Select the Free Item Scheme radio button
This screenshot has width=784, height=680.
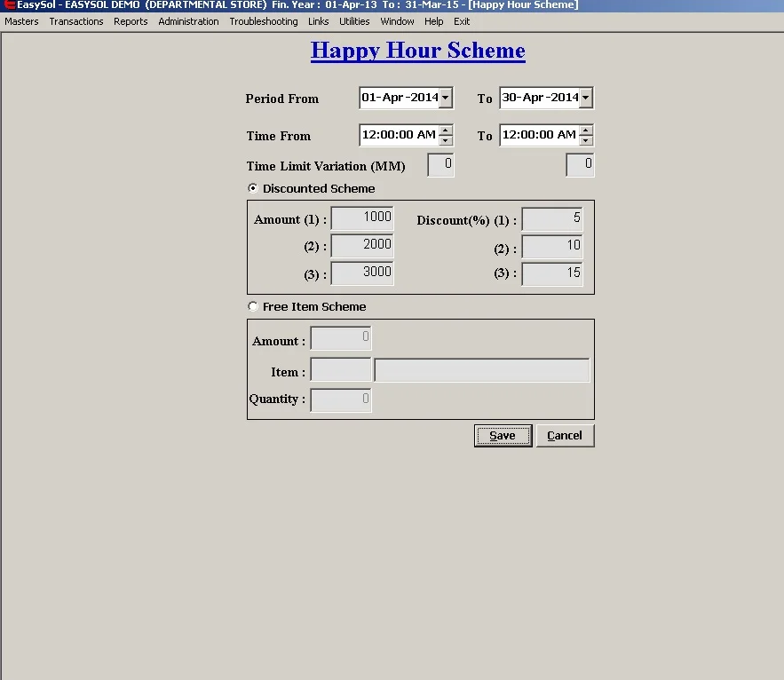[253, 306]
